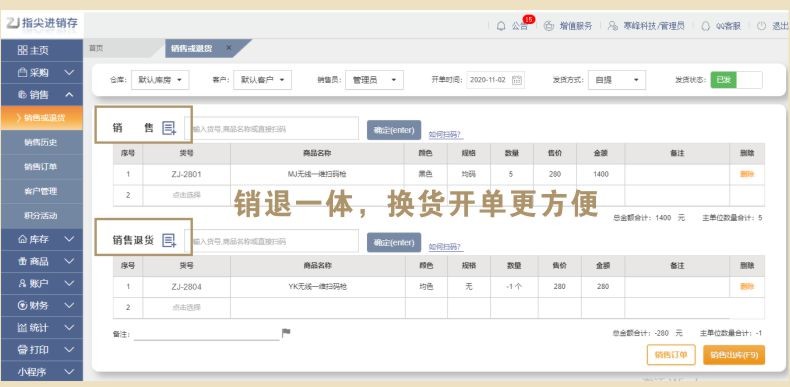790x387 pixels.
Task: Expand the 采购 sidebar menu
Action: click(x=42, y=73)
